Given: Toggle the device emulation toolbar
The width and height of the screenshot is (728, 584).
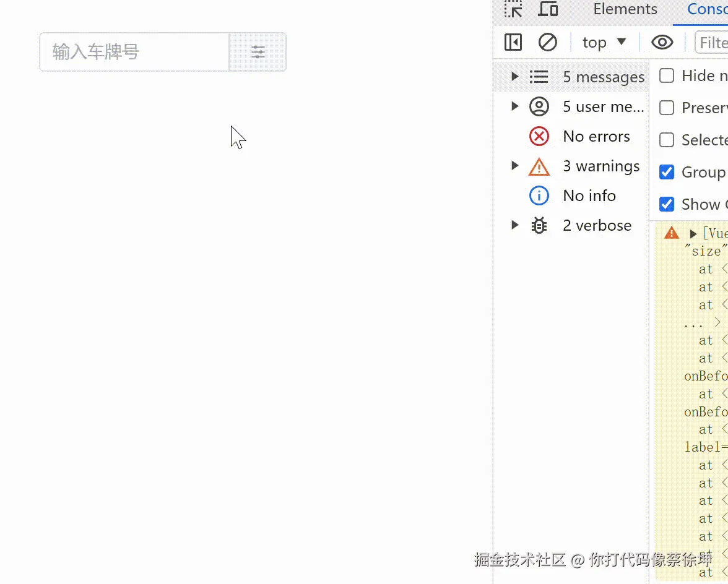Looking at the screenshot, I should click(548, 9).
